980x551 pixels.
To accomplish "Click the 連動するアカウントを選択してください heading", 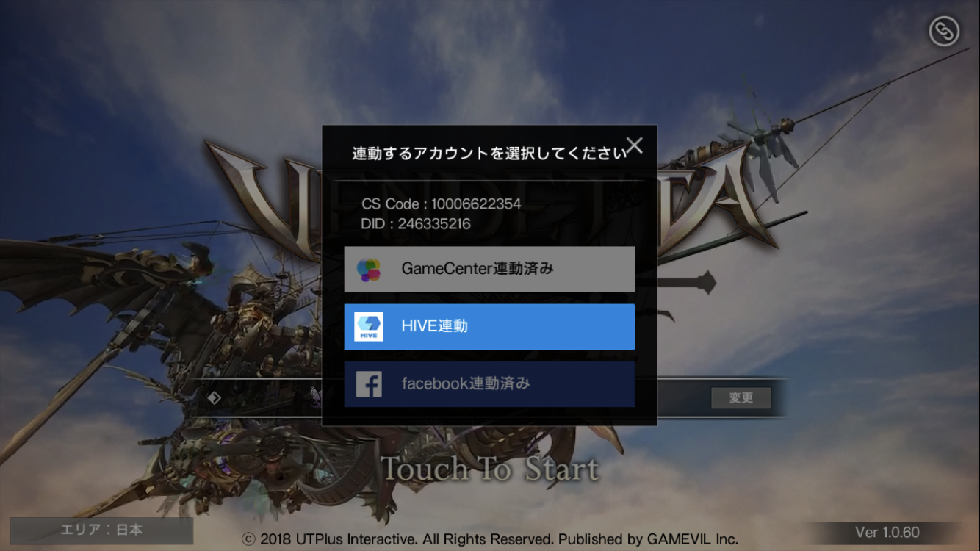I will [489, 154].
